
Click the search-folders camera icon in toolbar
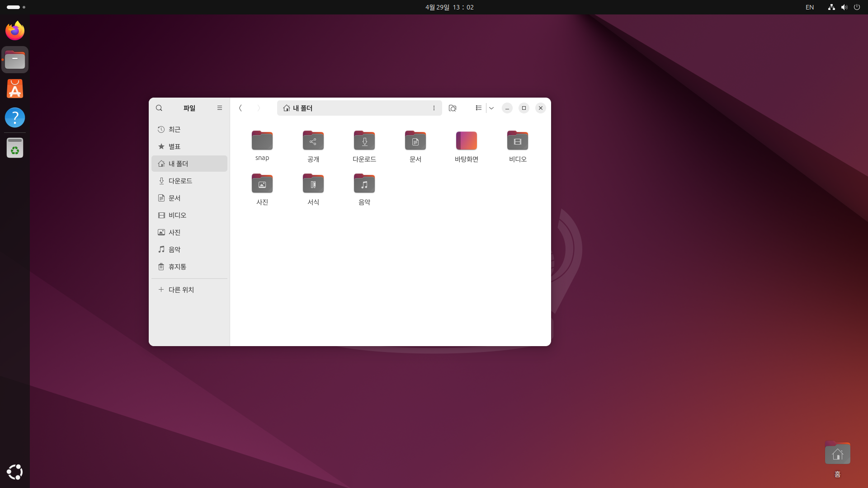[453, 108]
